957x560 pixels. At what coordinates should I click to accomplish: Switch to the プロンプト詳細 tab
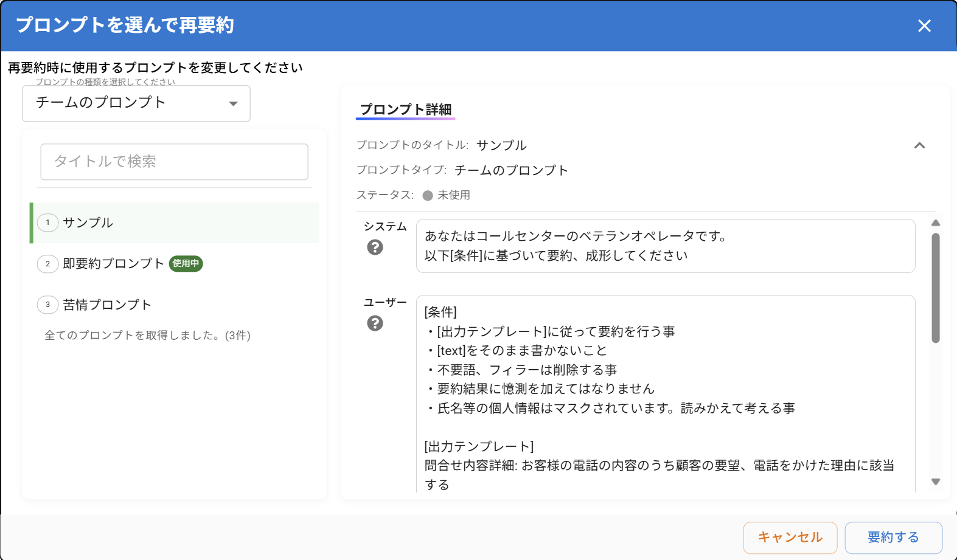click(405, 109)
